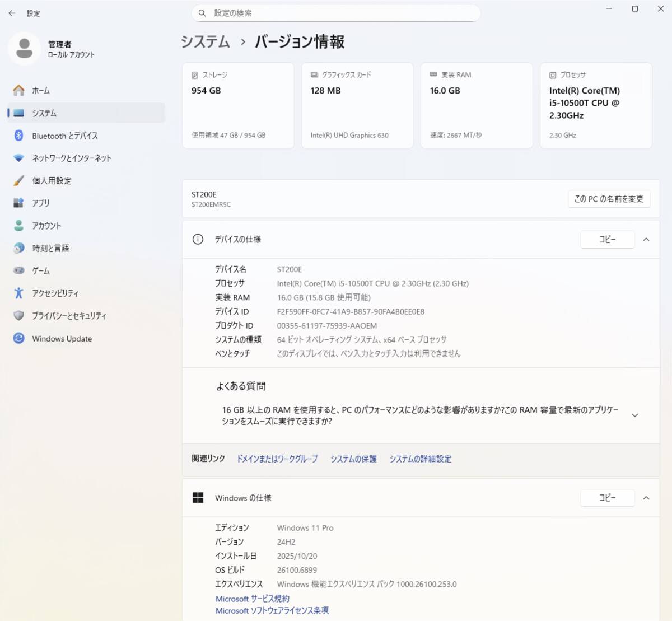The image size is (672, 621).
Task: Select アプリ in the sidebar menu
Action: 41,203
